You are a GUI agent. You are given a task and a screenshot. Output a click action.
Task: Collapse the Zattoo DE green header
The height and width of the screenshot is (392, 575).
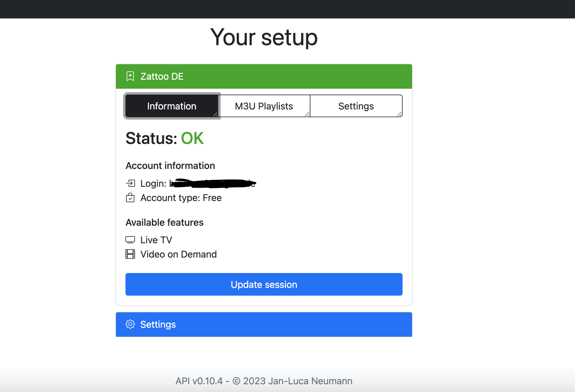click(264, 76)
